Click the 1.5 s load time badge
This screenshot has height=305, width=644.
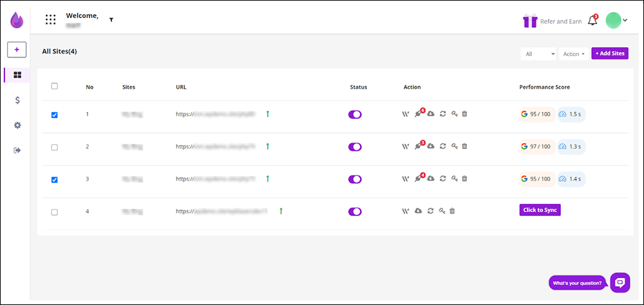click(571, 114)
